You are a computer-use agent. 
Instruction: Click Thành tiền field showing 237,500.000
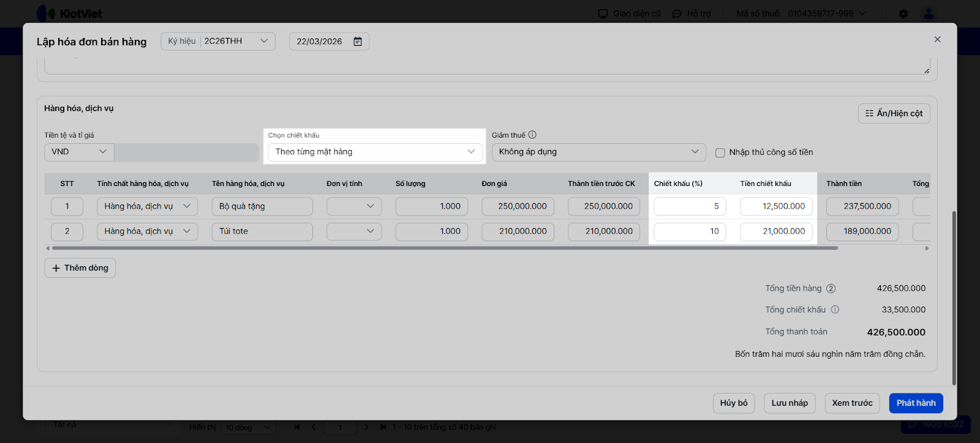click(862, 206)
